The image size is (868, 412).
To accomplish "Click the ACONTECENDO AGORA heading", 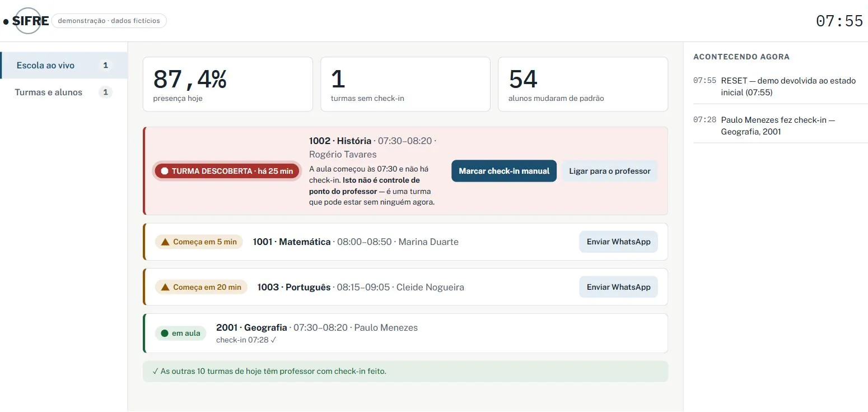I will pos(741,57).
